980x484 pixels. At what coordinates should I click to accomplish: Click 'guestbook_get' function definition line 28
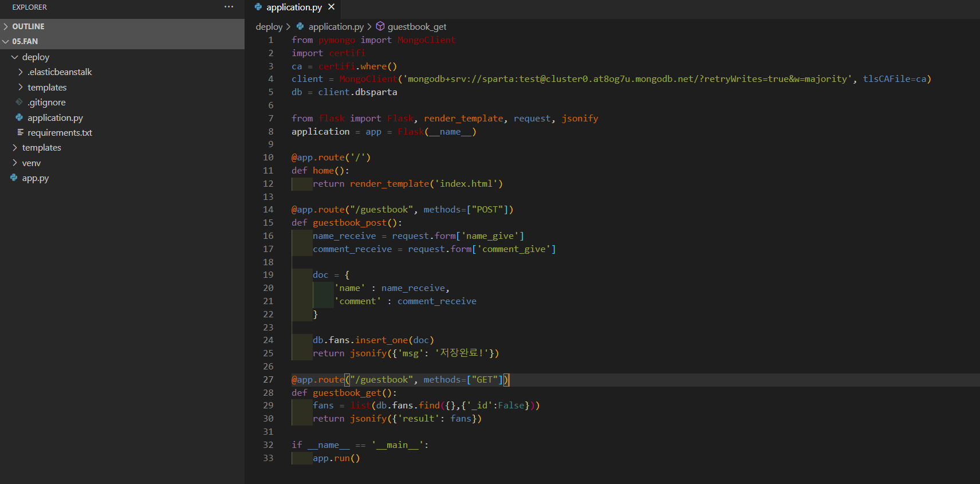[x=347, y=393]
